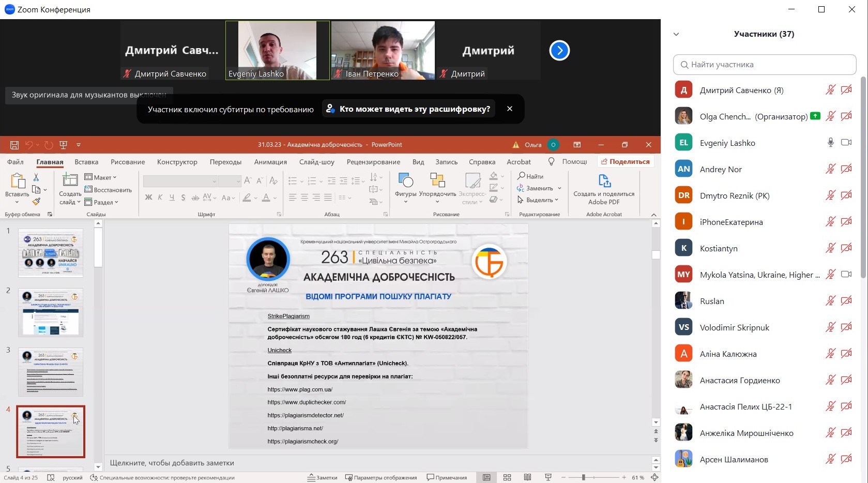Switch to Конструктор ribbon tab

pyautogui.click(x=177, y=162)
